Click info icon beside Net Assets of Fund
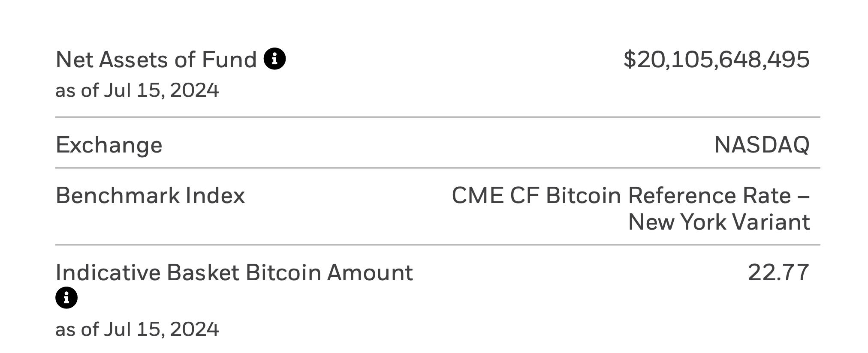 275,59
